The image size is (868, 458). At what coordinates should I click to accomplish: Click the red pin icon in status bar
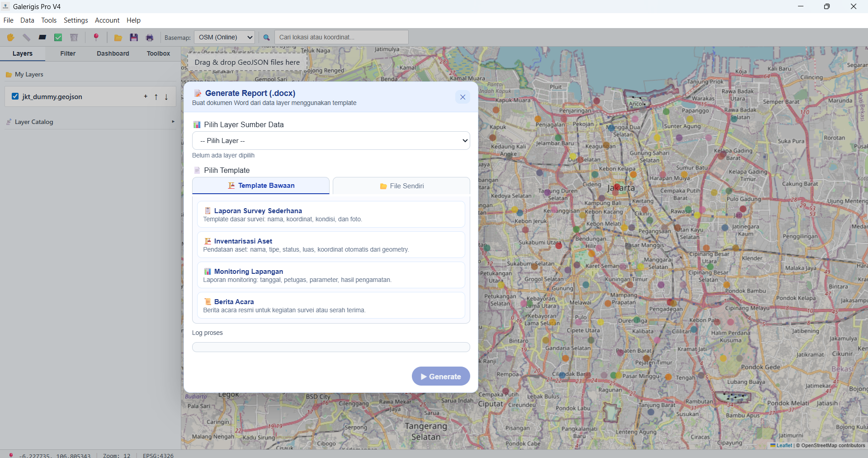[11, 455]
